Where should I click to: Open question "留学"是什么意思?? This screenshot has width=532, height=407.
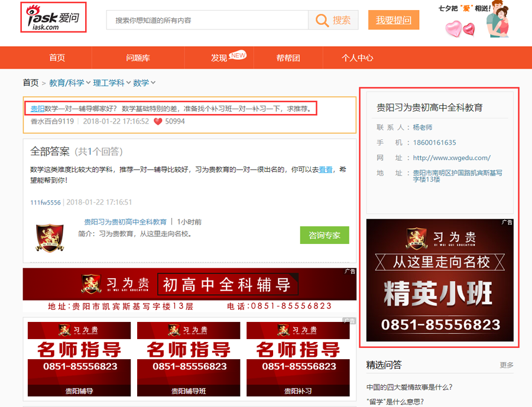click(395, 402)
